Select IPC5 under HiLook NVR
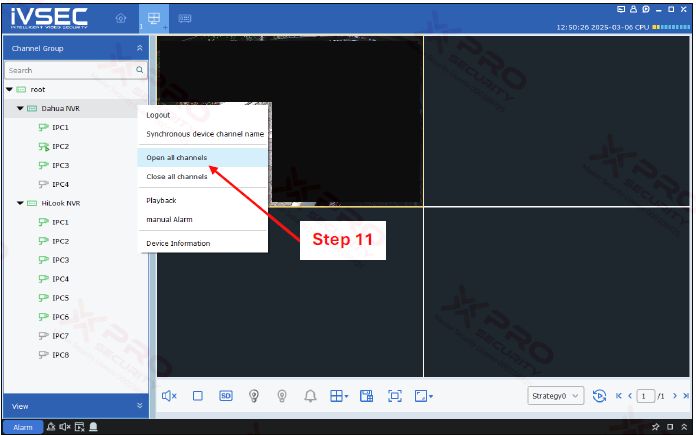 60,298
